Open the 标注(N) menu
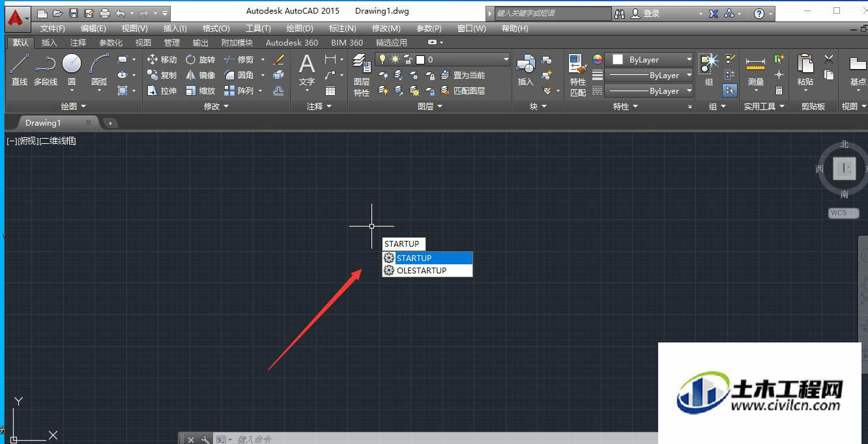The width and height of the screenshot is (868, 444). 343,29
